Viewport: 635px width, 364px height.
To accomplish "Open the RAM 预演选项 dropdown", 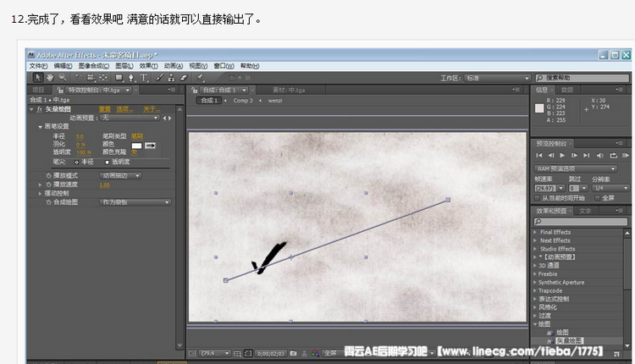I will pos(576,168).
